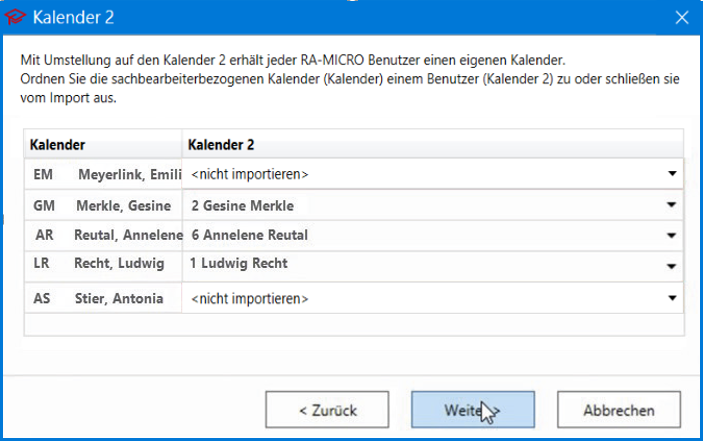Open dropdown arrow for Stier, Antonia row
This screenshot has width=703, height=441.
672,298
